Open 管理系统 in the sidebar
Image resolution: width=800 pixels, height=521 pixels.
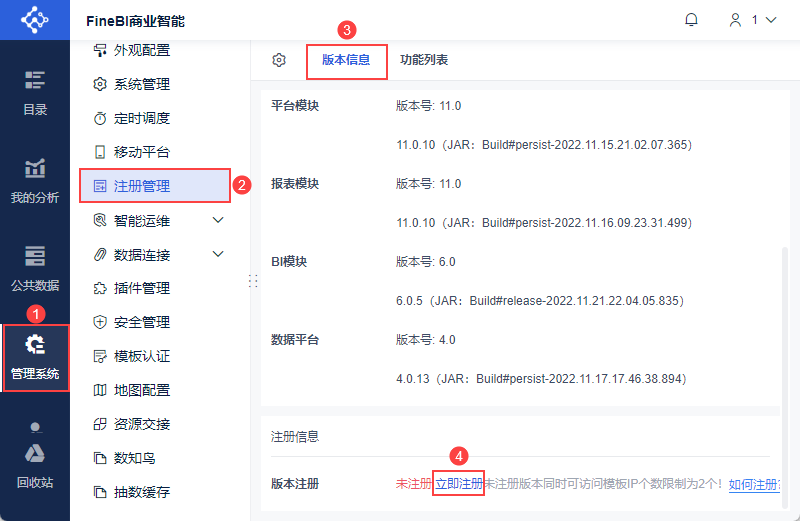coord(35,358)
